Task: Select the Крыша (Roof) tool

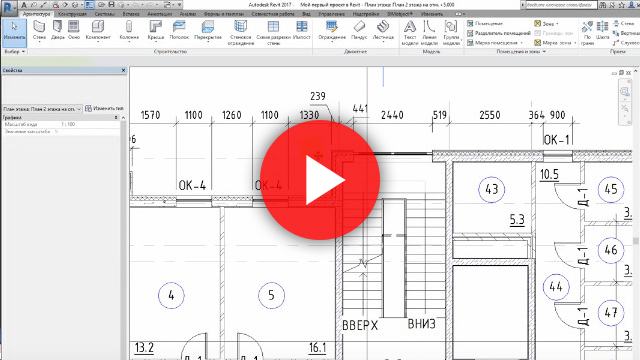Action: [156, 31]
